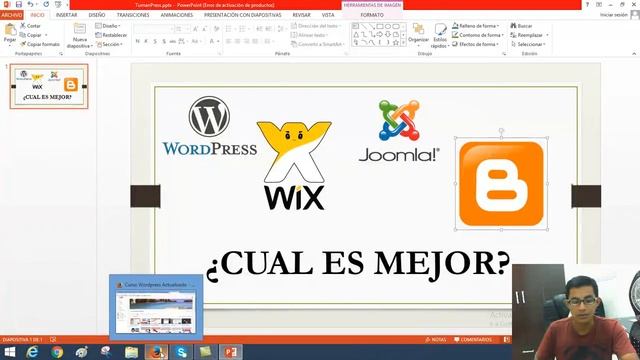
Task: Click the Repeat/Redo icon
Action: tap(46, 4)
